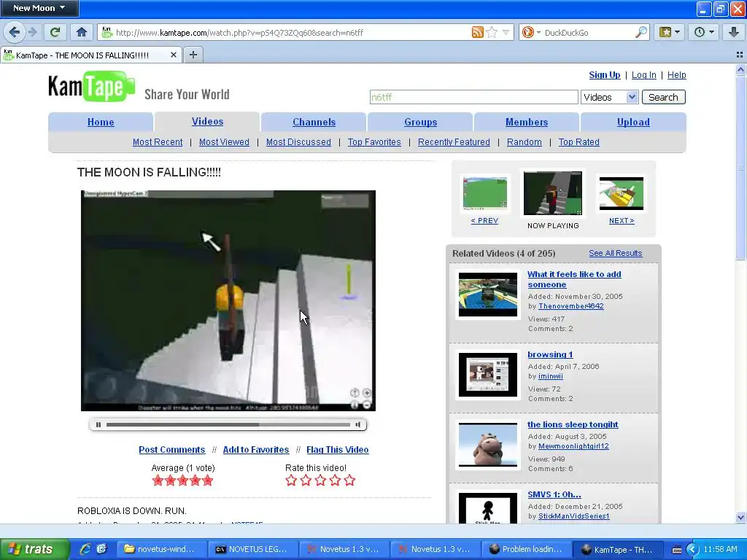Switch to the Videos tab
747x560 pixels.
(207, 122)
